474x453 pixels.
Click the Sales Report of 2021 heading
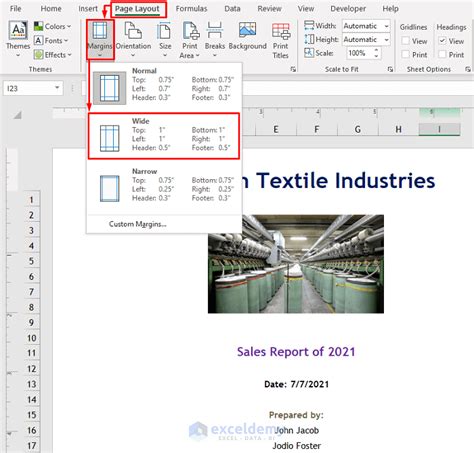click(x=296, y=352)
